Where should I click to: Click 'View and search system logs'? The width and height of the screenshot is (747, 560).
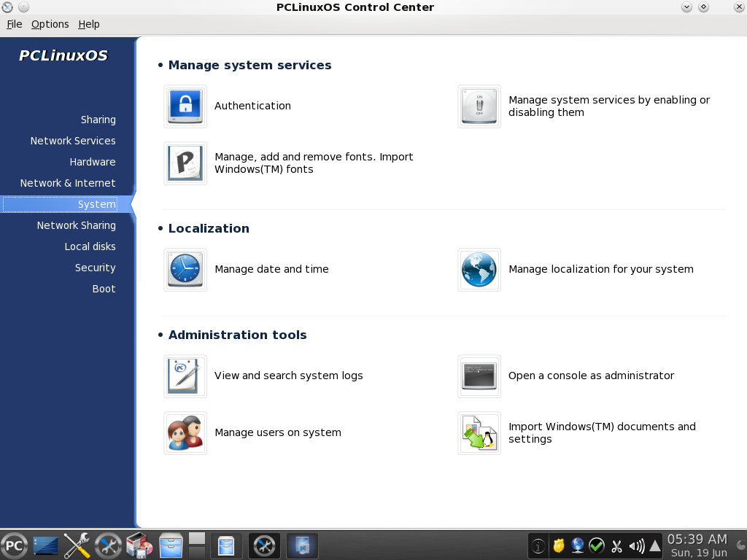point(289,376)
